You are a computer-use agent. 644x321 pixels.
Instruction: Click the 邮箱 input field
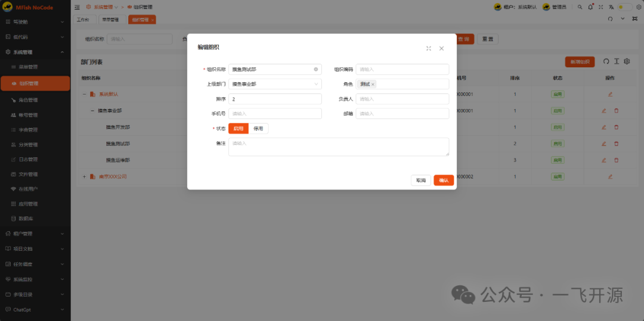coord(402,114)
